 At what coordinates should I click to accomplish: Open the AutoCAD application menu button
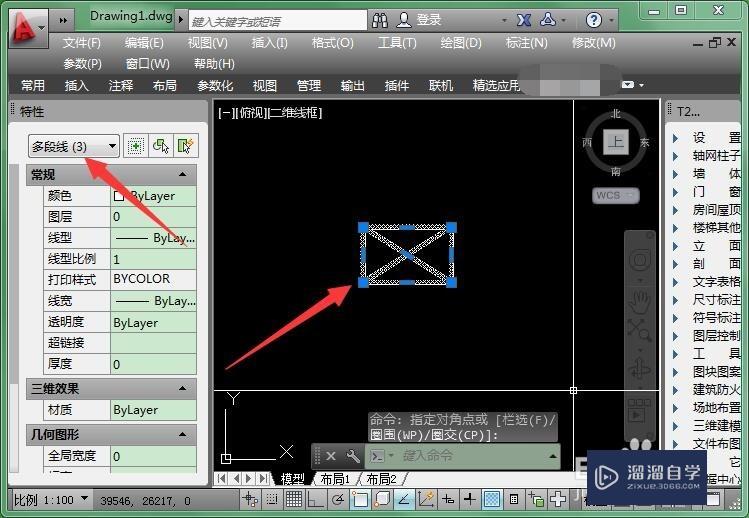pyautogui.click(x=28, y=29)
